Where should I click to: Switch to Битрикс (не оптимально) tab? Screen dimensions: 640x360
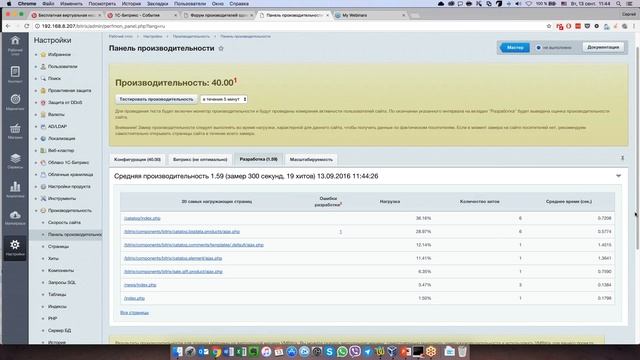pos(200,160)
